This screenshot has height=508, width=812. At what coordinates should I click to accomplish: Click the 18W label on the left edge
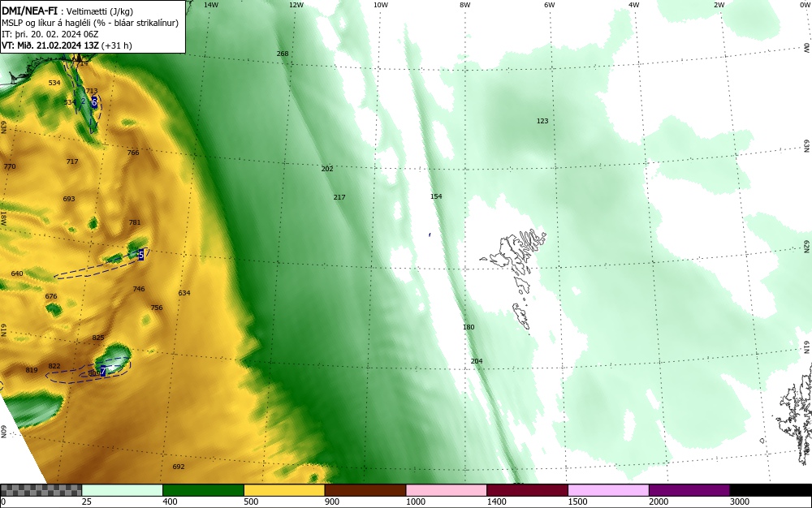click(3, 217)
